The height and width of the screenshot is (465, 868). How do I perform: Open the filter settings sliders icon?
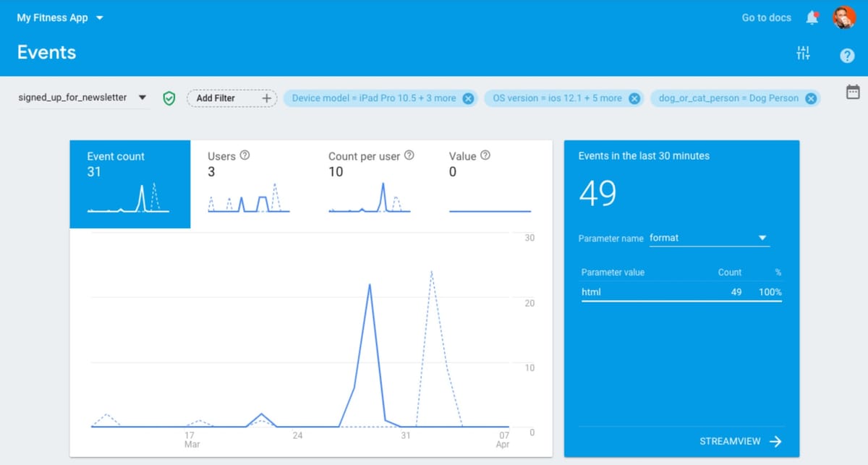coord(803,53)
